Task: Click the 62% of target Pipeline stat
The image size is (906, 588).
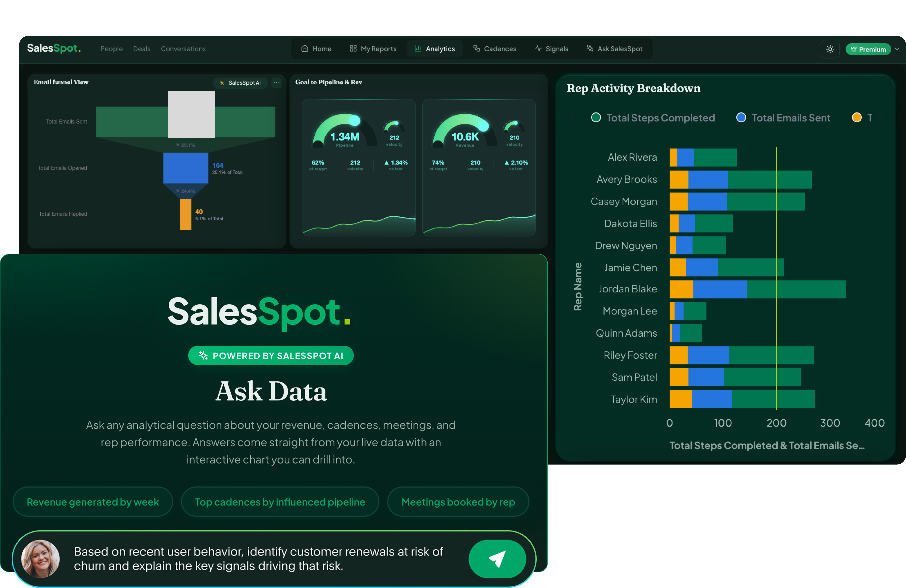Action: point(318,165)
